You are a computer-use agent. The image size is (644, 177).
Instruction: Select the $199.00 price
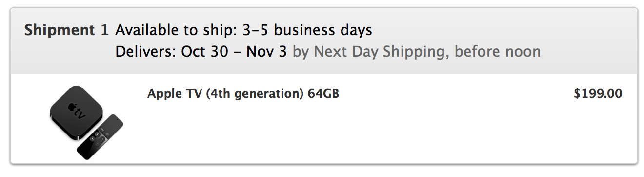598,93
